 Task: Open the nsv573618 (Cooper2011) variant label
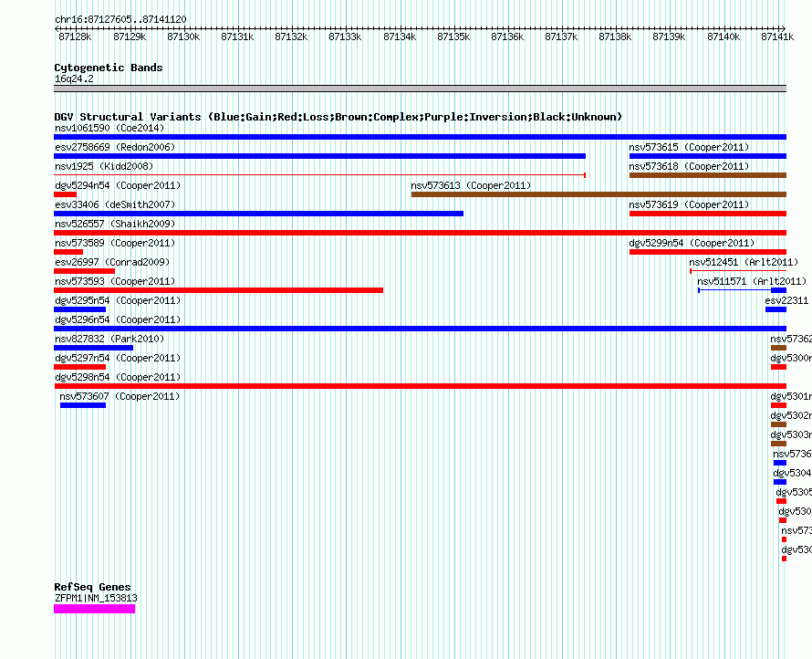point(689,166)
